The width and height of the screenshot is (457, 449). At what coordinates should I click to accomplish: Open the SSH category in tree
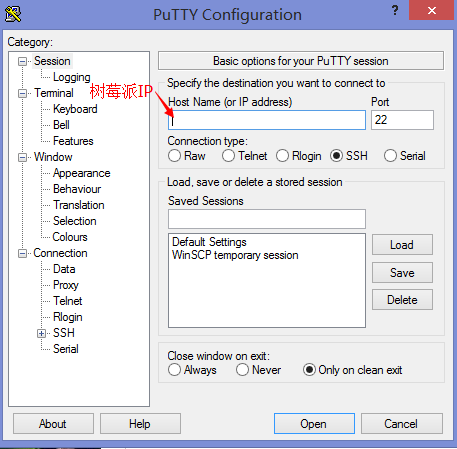click(x=64, y=333)
